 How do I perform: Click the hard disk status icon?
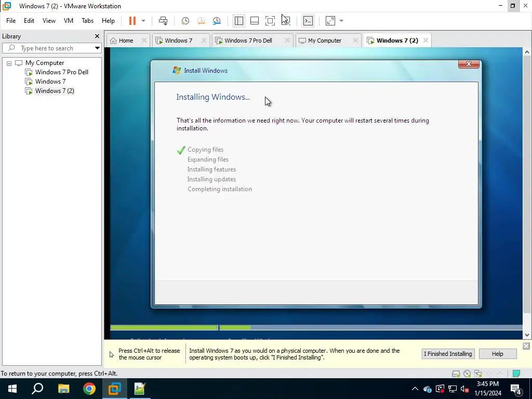[456, 374]
